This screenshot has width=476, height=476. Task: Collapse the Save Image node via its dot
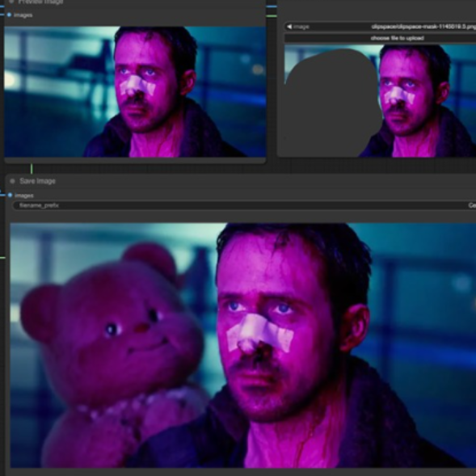12,181
